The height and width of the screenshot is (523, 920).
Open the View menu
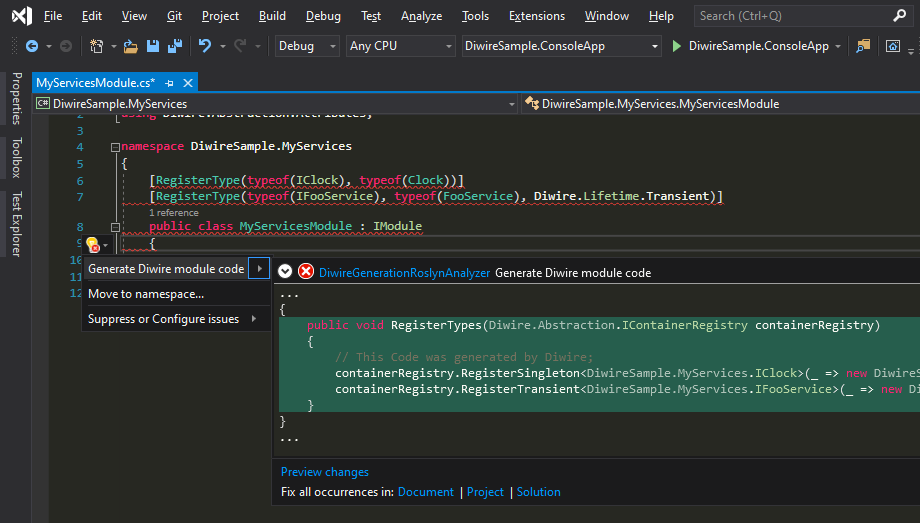[134, 16]
